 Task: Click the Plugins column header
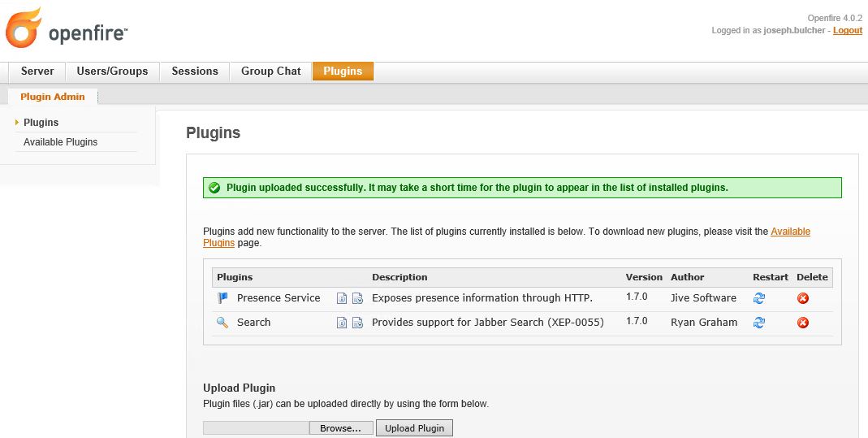tap(235, 277)
